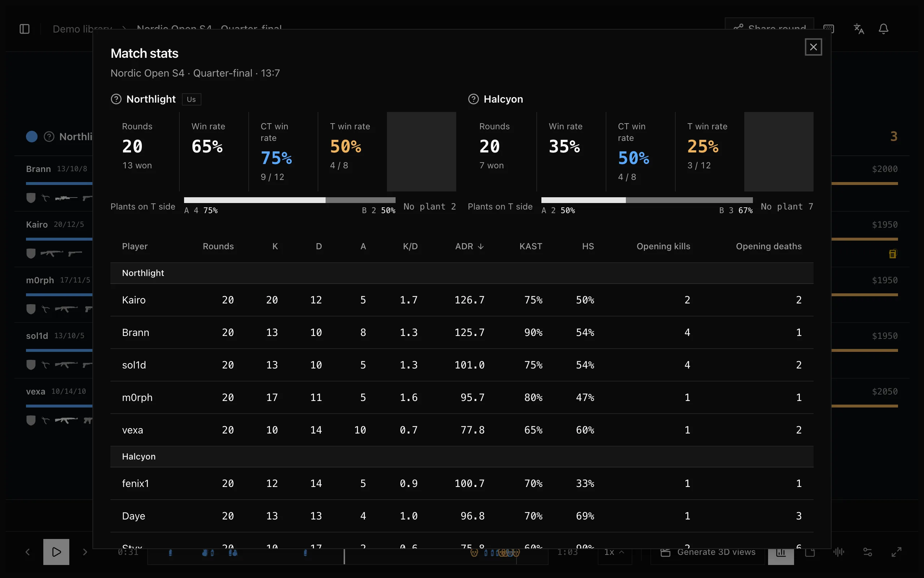
Task: Select the vexa row in stats table
Action: coord(462,430)
